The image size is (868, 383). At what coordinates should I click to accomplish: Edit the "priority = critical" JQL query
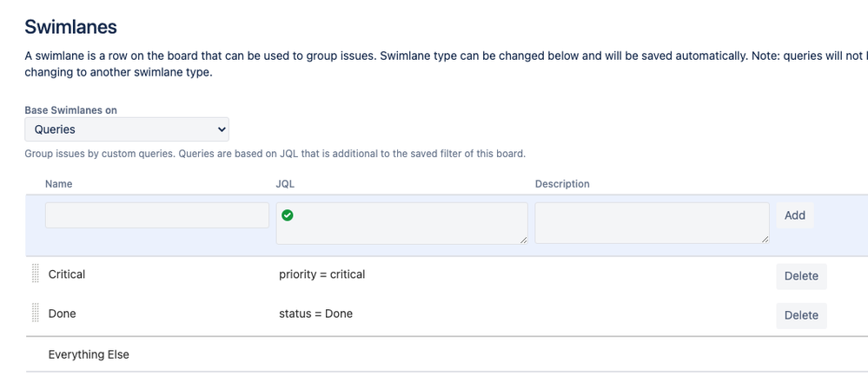coord(322,274)
